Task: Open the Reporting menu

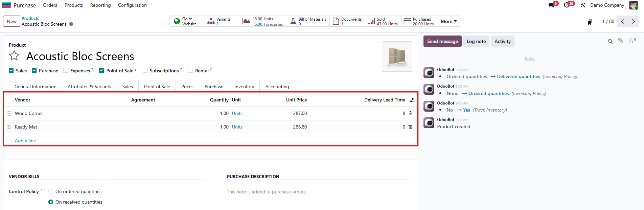Action: pyautogui.click(x=100, y=5)
